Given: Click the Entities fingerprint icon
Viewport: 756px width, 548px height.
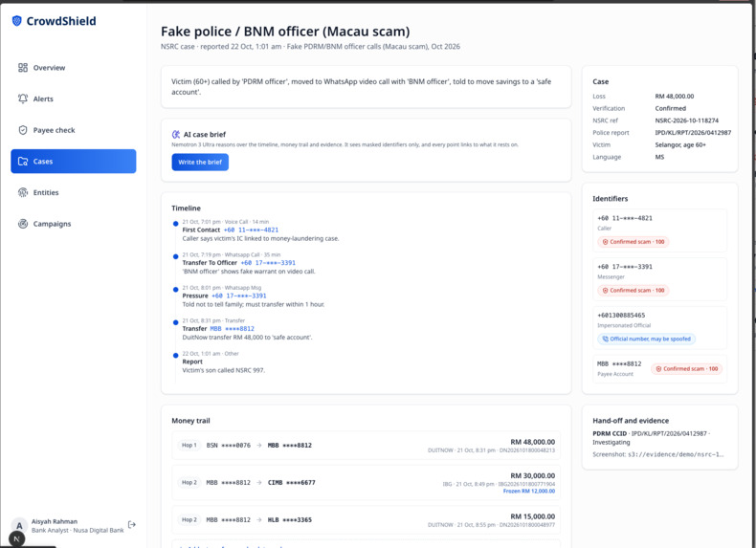Looking at the screenshot, I should click(x=23, y=192).
